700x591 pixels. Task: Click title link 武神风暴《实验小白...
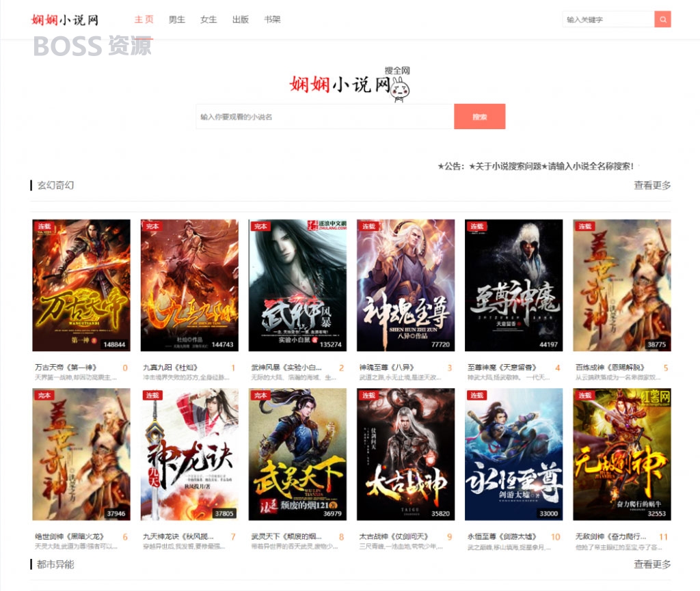pos(286,368)
